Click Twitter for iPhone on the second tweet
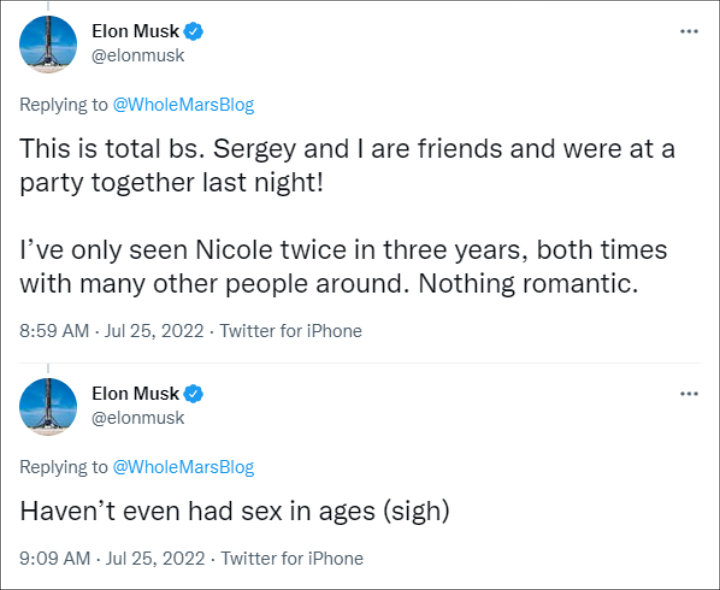 [x=292, y=558]
